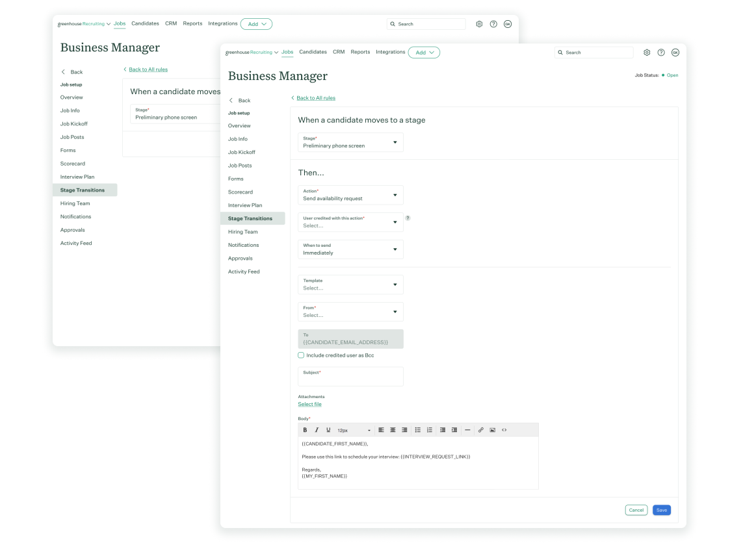Toggle italic formatting in the body editor
This screenshot has width=756, height=554.
point(317,430)
